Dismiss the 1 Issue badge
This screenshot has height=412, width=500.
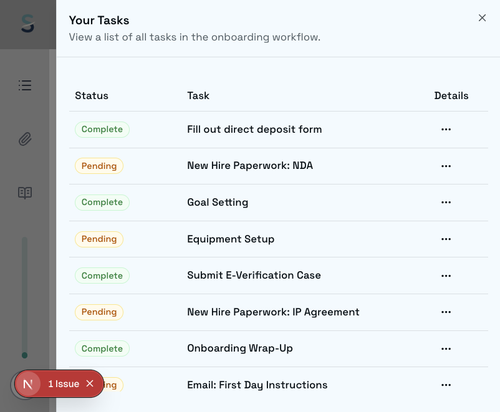(90, 383)
